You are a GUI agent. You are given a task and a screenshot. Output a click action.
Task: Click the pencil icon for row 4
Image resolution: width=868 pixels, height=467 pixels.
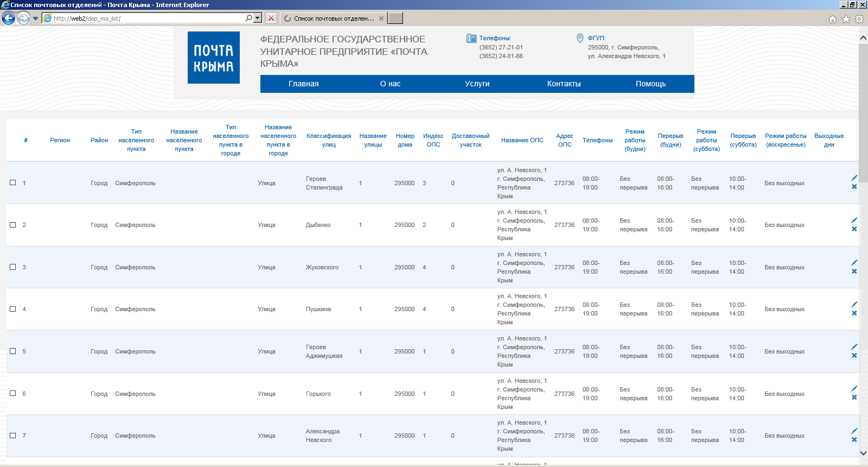tap(854, 305)
